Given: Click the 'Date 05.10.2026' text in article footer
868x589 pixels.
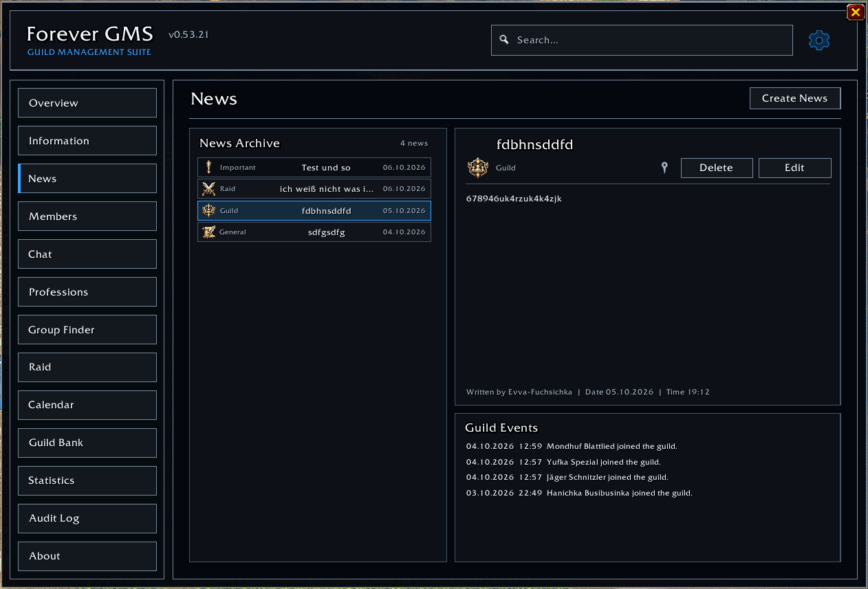Looking at the screenshot, I should point(619,392).
